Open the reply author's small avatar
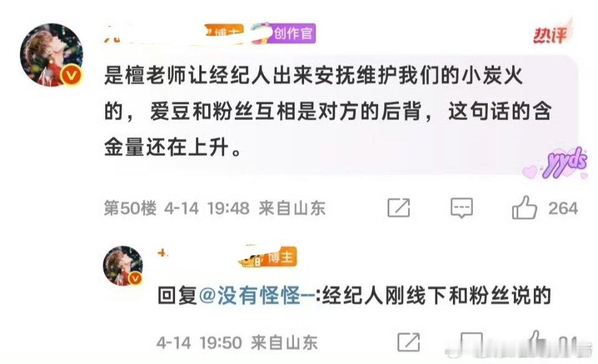The width and height of the screenshot is (598, 364). click(x=123, y=266)
